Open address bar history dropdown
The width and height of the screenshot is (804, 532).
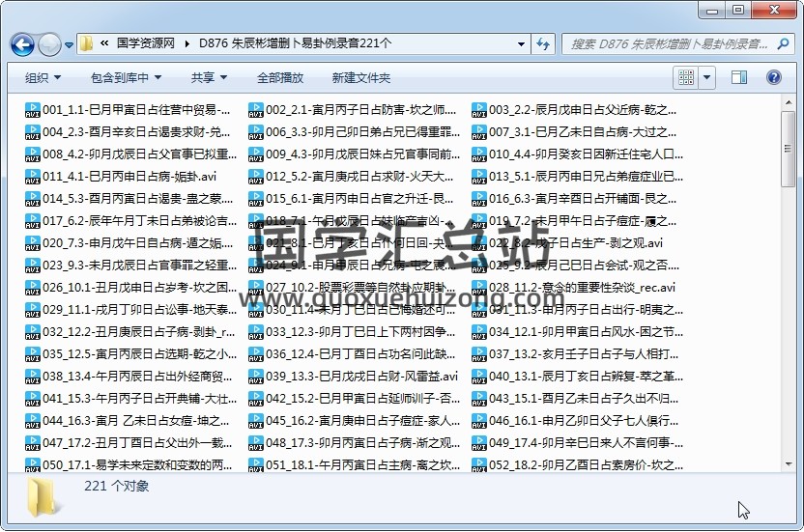click(x=521, y=44)
